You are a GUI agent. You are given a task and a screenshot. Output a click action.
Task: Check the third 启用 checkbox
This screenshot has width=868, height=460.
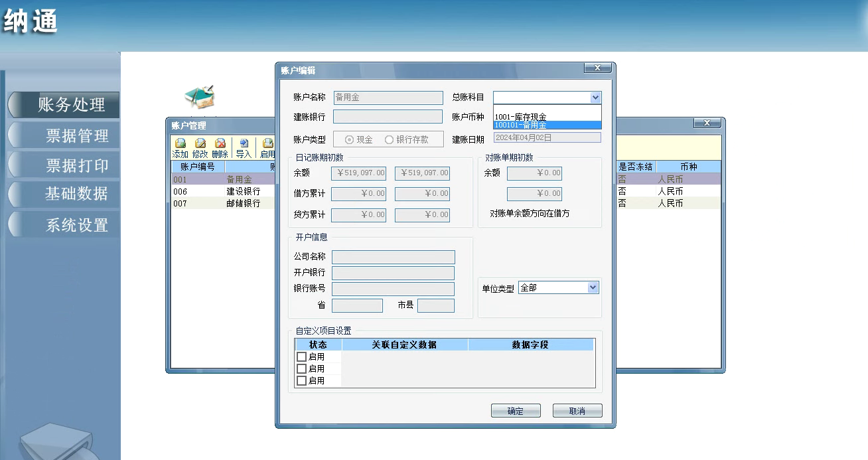tap(301, 381)
